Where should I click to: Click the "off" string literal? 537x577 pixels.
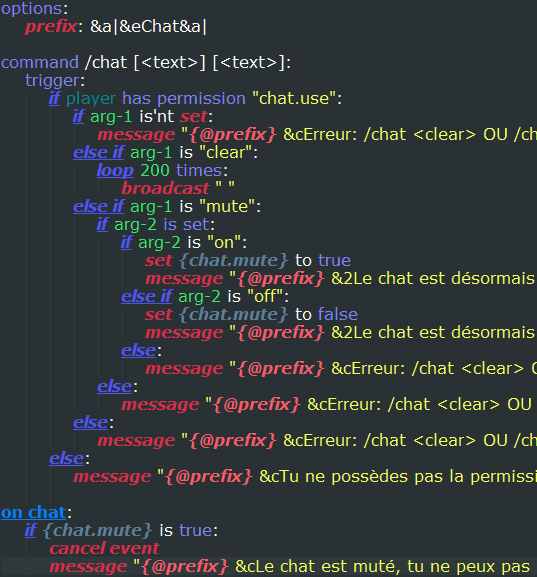265,297
